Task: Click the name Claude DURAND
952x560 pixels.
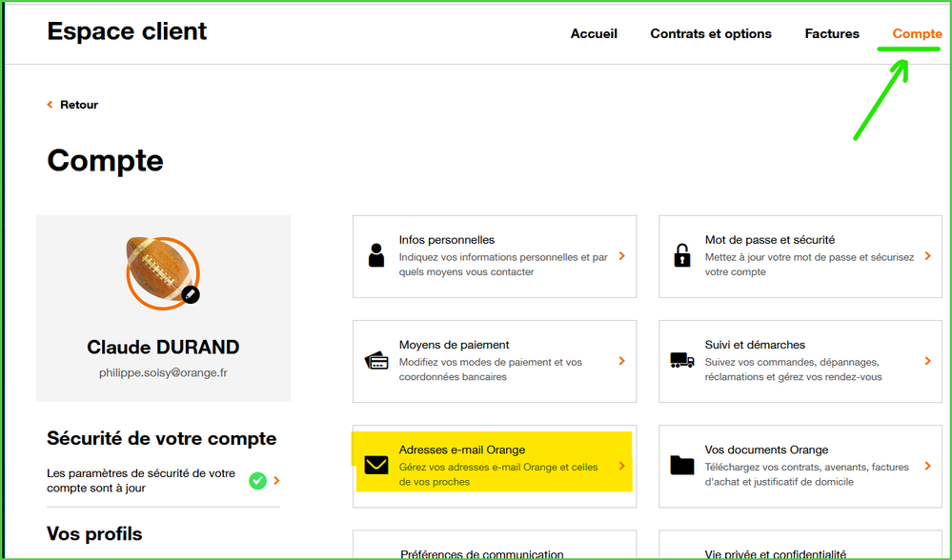Action: click(163, 347)
